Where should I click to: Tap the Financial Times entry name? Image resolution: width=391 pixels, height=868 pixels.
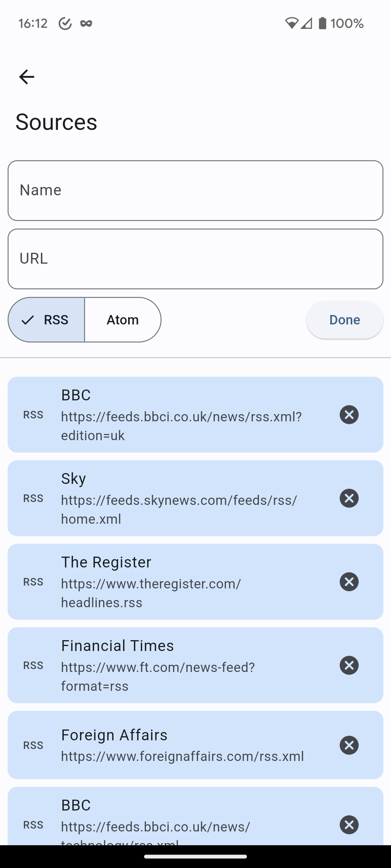[x=117, y=646]
